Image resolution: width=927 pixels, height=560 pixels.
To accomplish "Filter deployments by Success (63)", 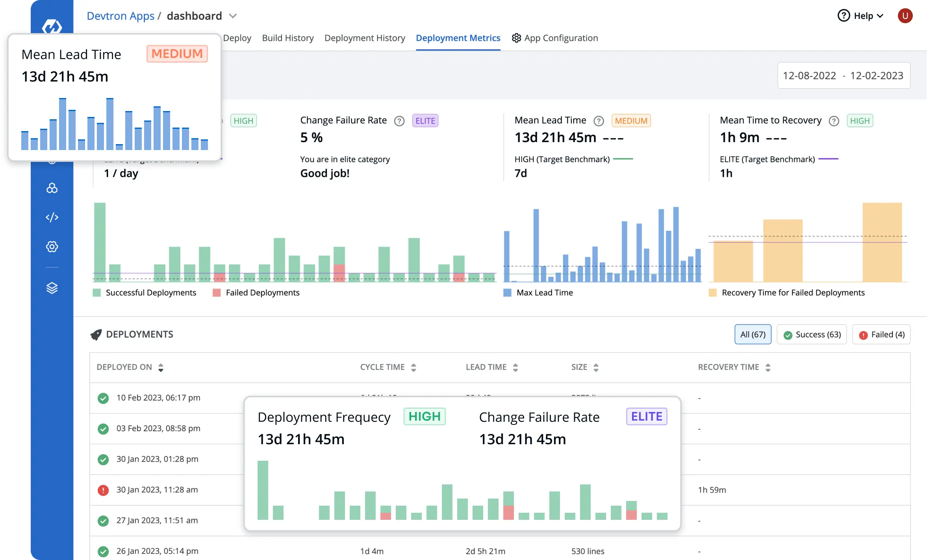I will (x=812, y=335).
